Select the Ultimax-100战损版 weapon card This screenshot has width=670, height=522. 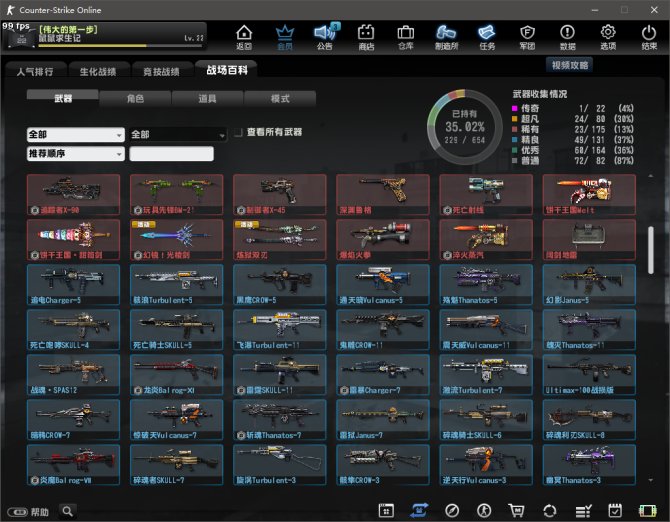(589, 375)
